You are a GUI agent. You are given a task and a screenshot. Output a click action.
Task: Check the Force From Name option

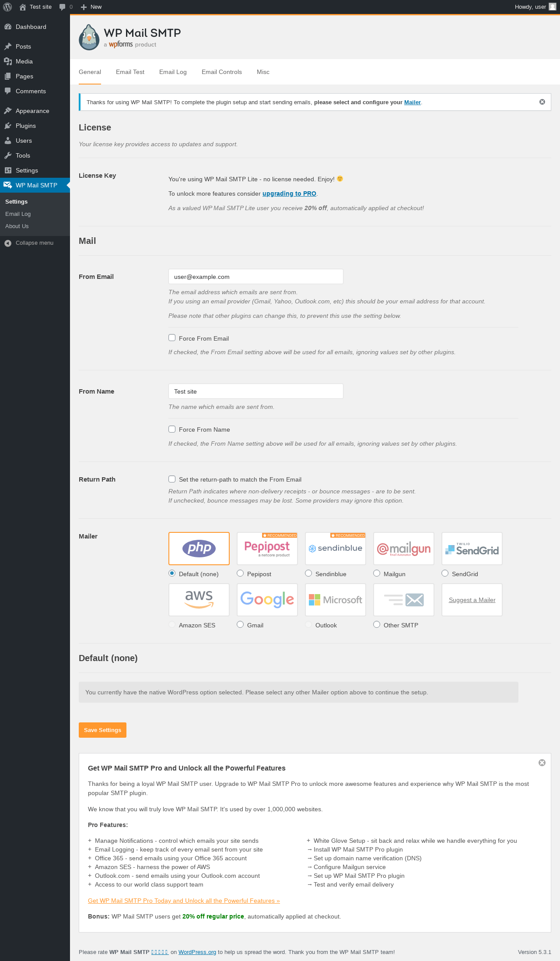(172, 429)
